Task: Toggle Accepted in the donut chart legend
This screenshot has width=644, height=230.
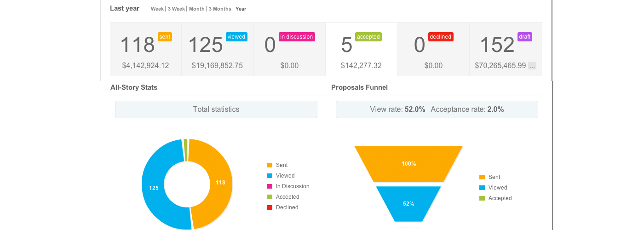Action: coord(283,197)
